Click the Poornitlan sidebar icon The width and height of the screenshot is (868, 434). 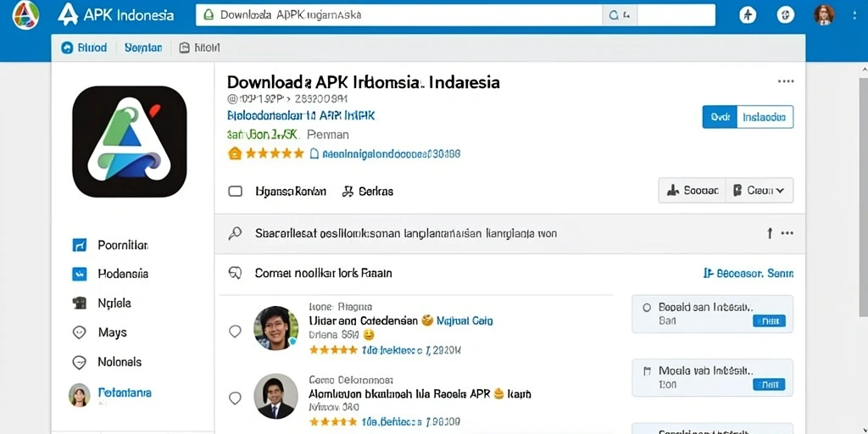point(80,245)
